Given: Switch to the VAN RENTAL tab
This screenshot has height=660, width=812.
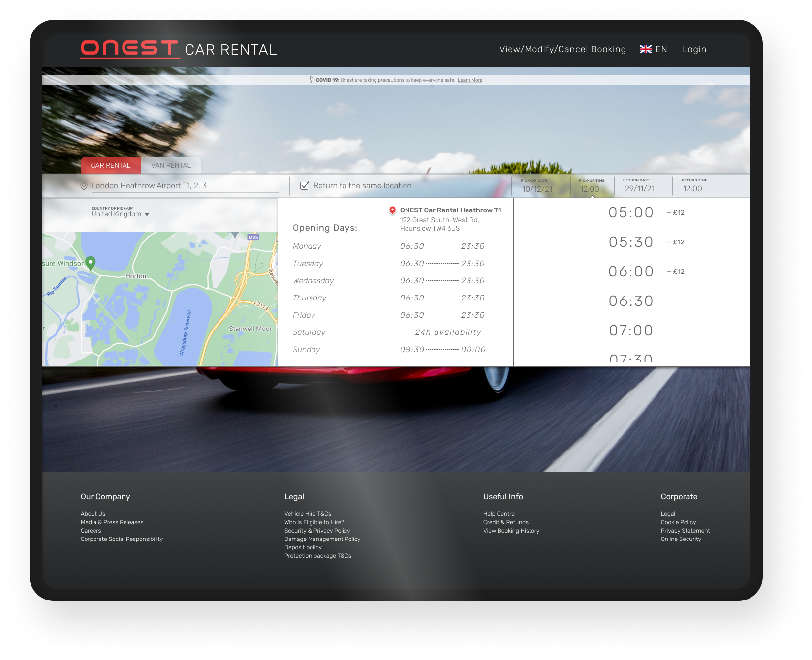Looking at the screenshot, I should [171, 165].
